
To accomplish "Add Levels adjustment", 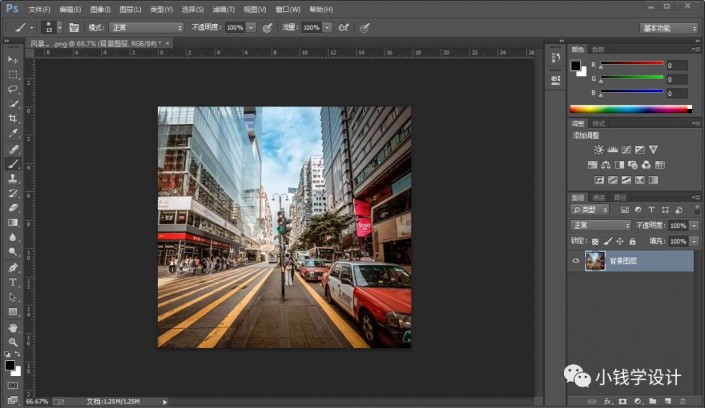I will point(612,150).
